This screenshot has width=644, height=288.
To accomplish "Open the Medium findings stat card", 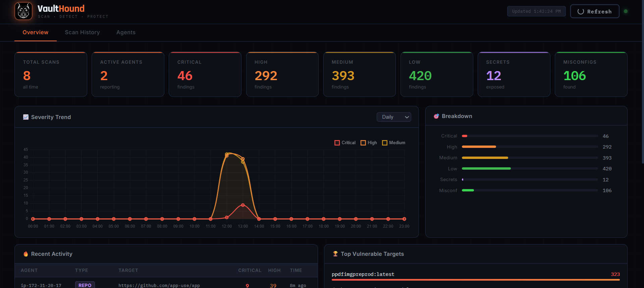I will 360,74.
